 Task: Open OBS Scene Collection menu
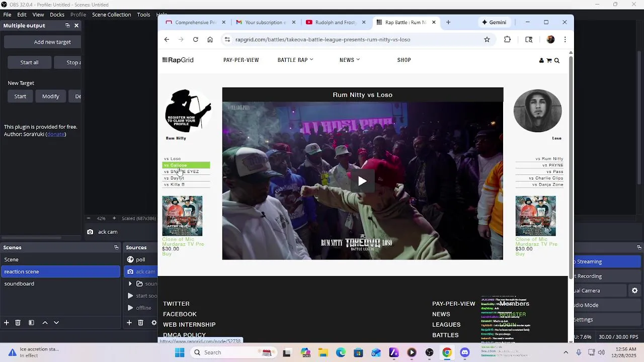[x=111, y=15]
